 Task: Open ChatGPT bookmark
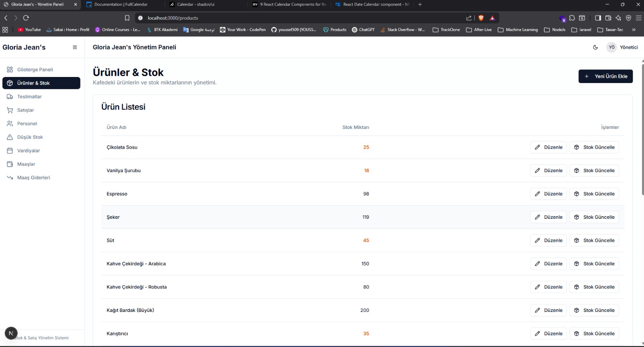(x=363, y=29)
